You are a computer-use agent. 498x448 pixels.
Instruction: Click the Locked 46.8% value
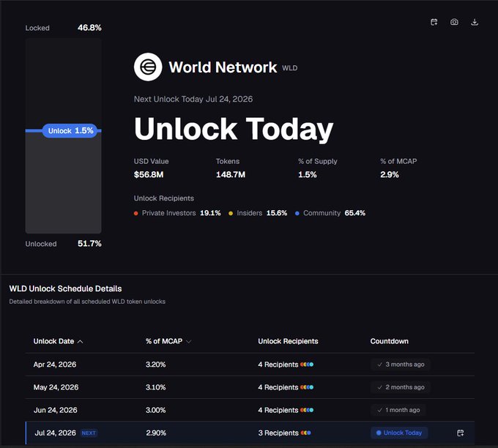coord(89,28)
